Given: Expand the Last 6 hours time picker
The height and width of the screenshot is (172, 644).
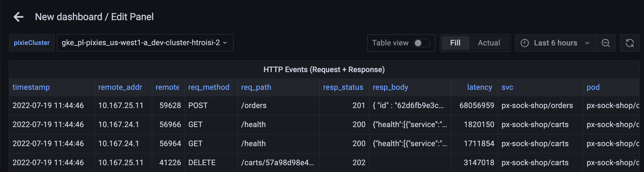Looking at the screenshot, I should (x=555, y=43).
